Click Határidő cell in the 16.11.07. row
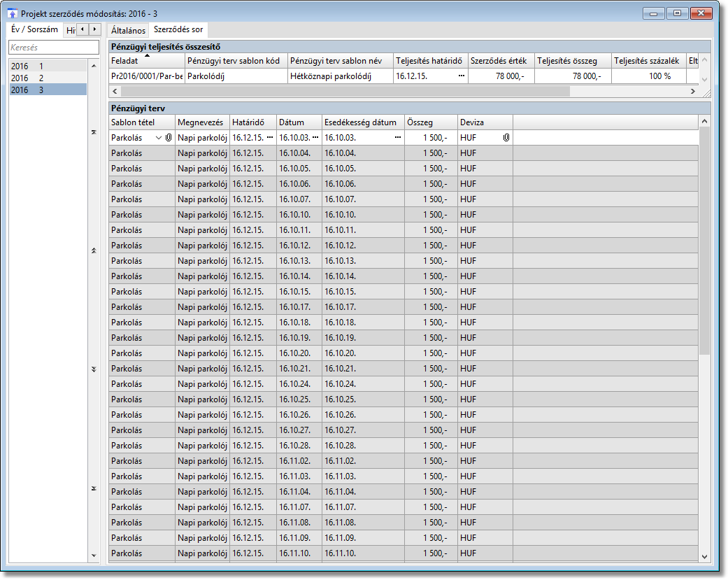The image size is (728, 580). point(253,507)
